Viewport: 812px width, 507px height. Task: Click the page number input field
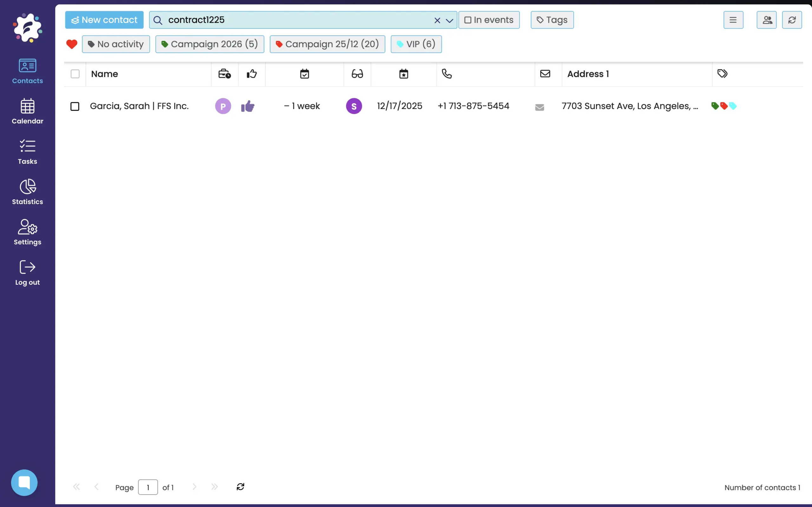[147, 487]
